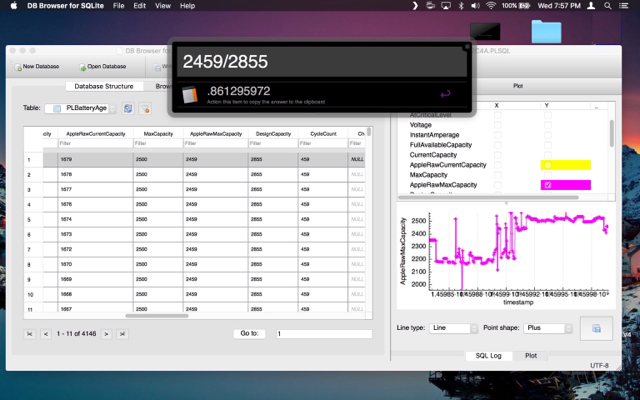Click the 2459/2855 calculation input field

pyautogui.click(x=321, y=62)
